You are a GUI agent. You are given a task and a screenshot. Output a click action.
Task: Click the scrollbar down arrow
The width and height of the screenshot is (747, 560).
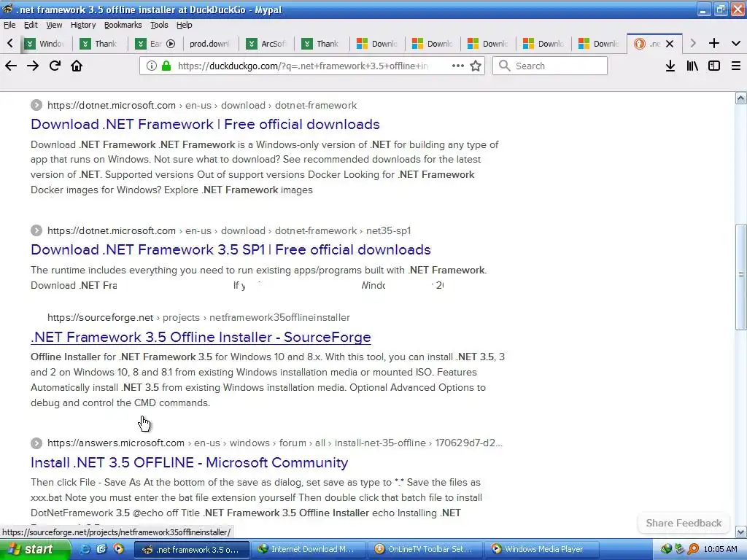pyautogui.click(x=741, y=532)
